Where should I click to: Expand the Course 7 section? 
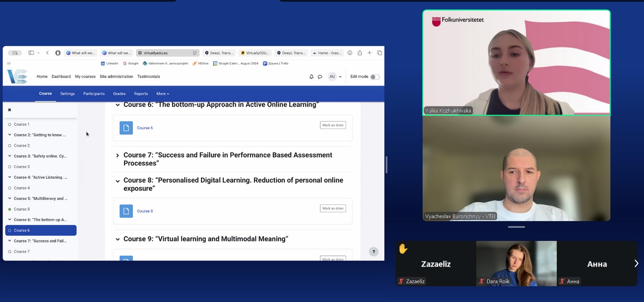coord(118,156)
